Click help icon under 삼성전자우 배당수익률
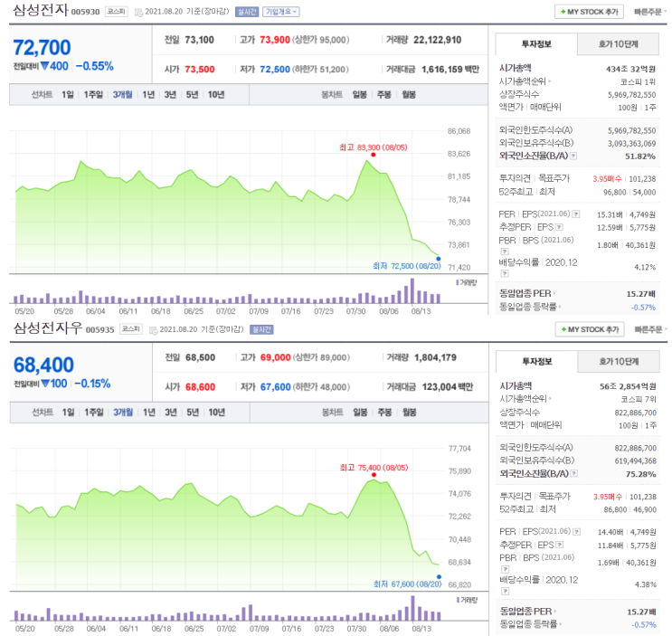The width and height of the screenshot is (672, 636). click(506, 591)
